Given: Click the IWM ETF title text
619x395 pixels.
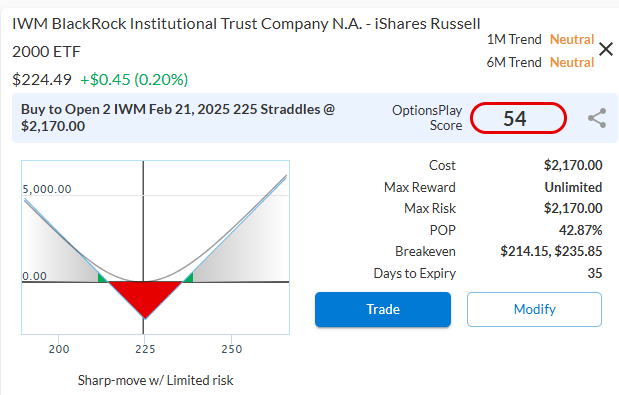Looking at the screenshot, I should point(246,37).
